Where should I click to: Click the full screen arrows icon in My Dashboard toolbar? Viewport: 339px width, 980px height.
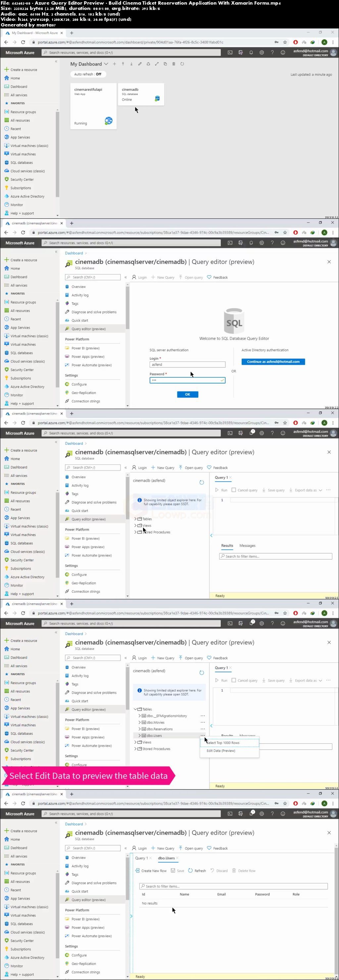(156, 64)
